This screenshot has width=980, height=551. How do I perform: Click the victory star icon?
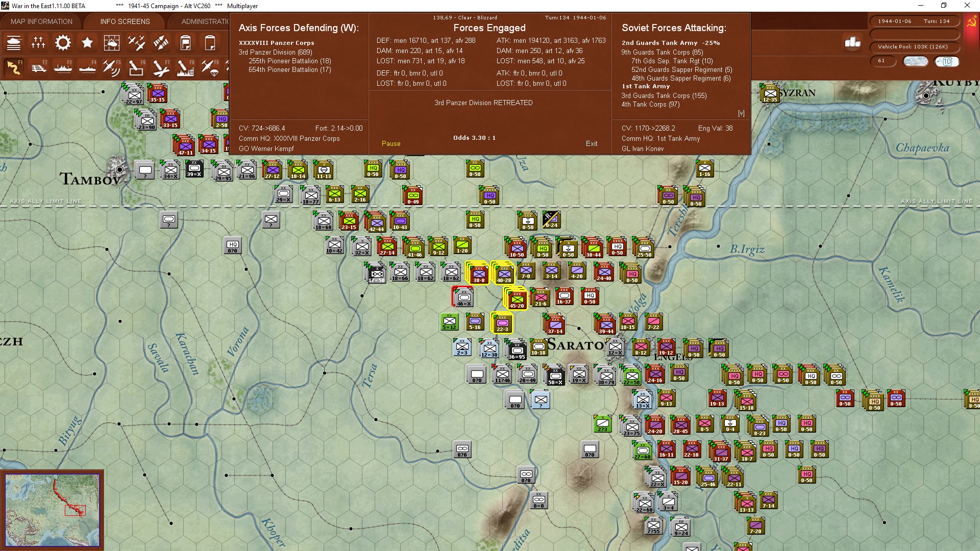click(x=87, y=43)
